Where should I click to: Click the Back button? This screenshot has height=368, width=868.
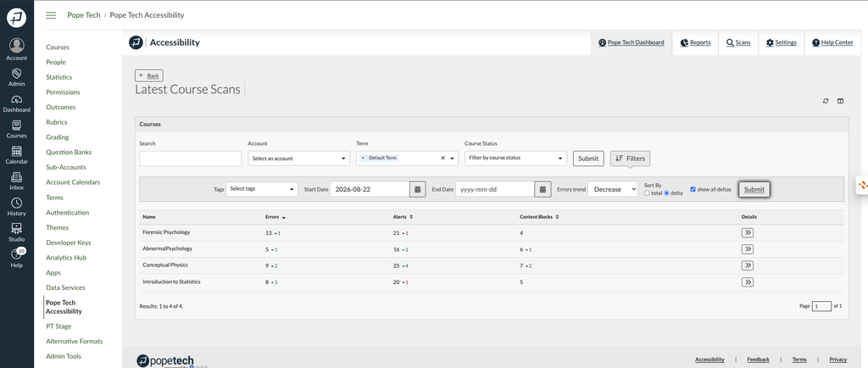click(x=149, y=75)
